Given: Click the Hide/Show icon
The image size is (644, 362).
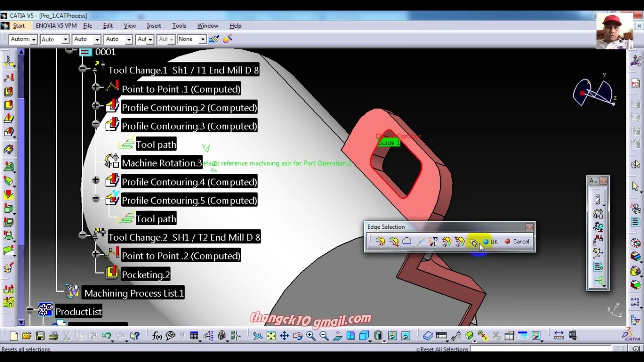Looking at the screenshot, I should tap(392, 336).
